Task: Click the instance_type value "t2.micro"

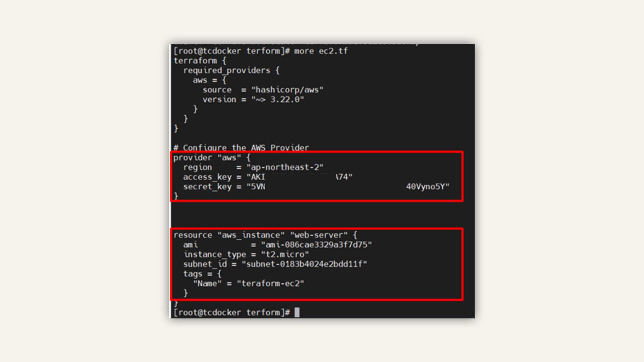Action: pyautogui.click(x=285, y=254)
